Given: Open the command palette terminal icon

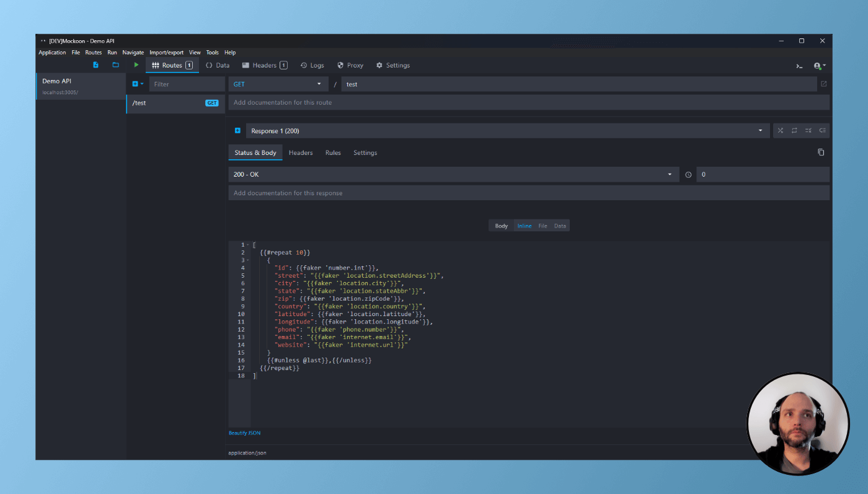Looking at the screenshot, I should [799, 66].
